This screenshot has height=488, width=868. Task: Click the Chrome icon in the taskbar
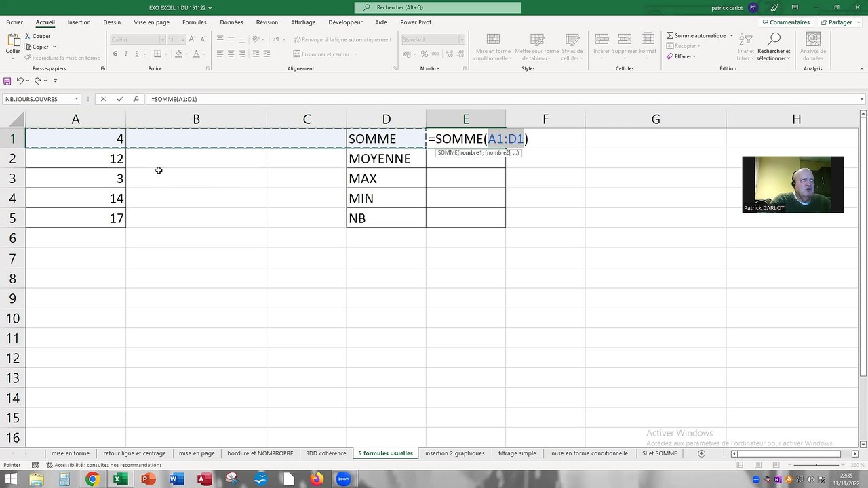pos(92,479)
